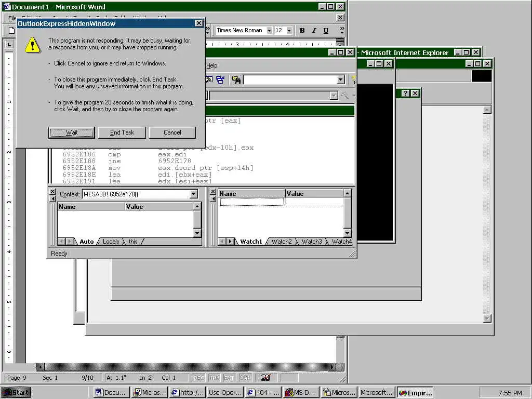532x399 pixels.
Task: Click the wizard bar wand icon
Action: point(345,96)
